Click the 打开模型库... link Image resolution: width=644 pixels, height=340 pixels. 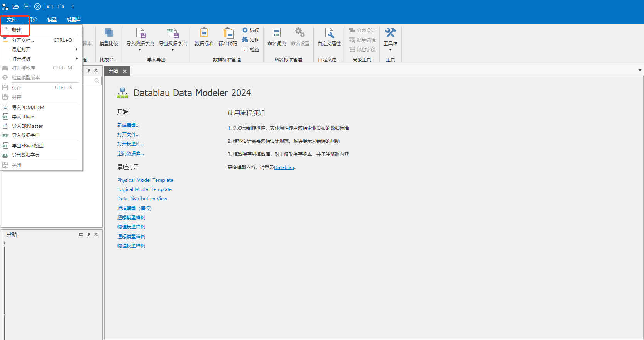[x=130, y=144]
